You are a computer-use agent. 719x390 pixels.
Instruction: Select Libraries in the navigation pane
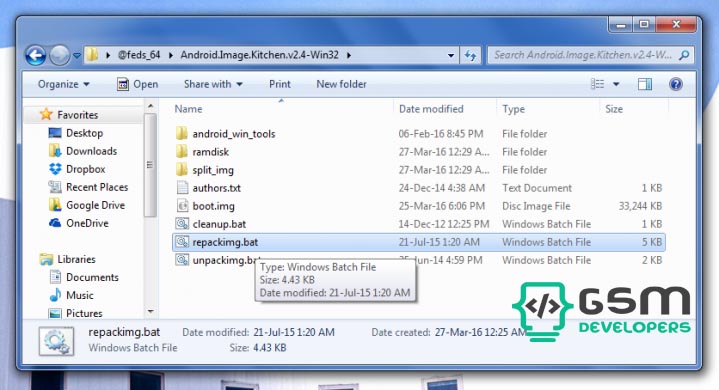tap(76, 259)
